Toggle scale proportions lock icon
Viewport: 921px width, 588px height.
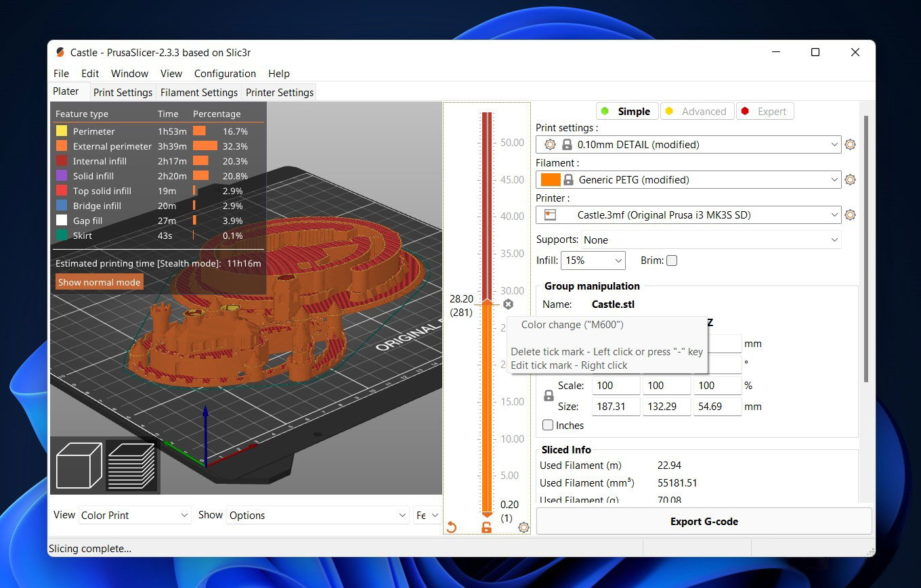(x=549, y=396)
